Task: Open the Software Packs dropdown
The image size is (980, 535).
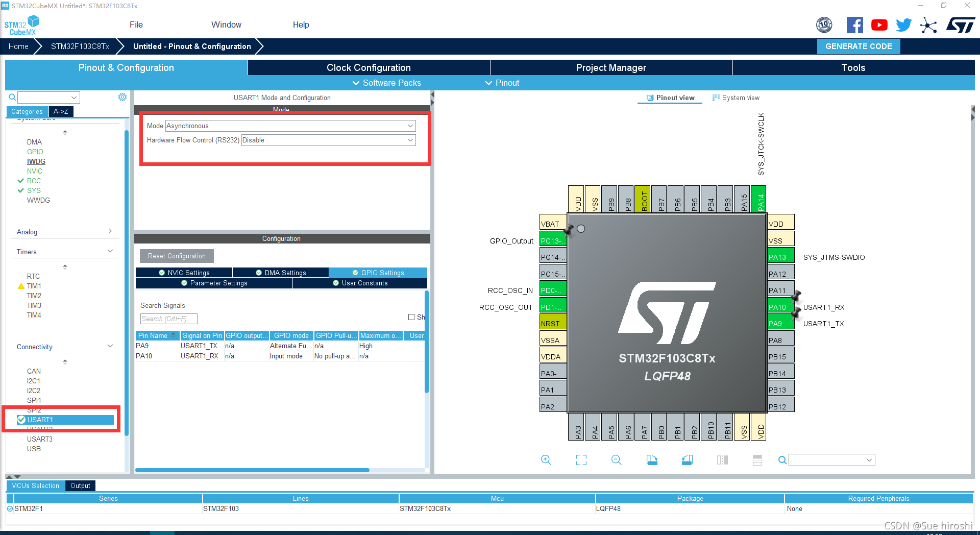Action: (387, 83)
